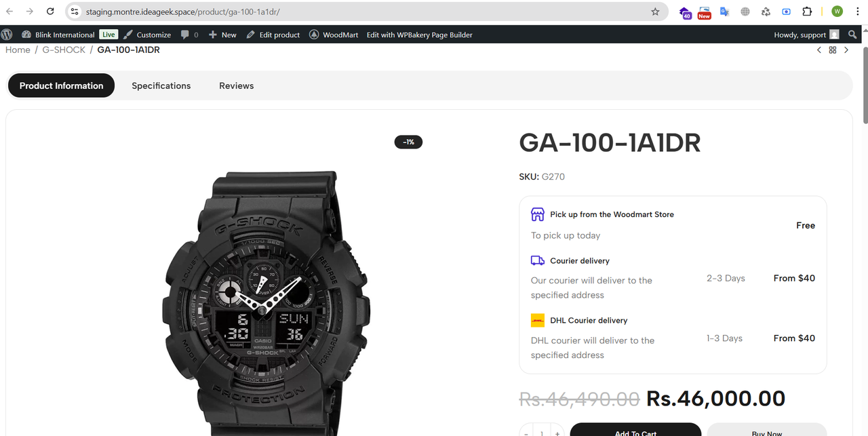
Task: Open site information icon in the address bar
Action: pyautogui.click(x=75, y=12)
